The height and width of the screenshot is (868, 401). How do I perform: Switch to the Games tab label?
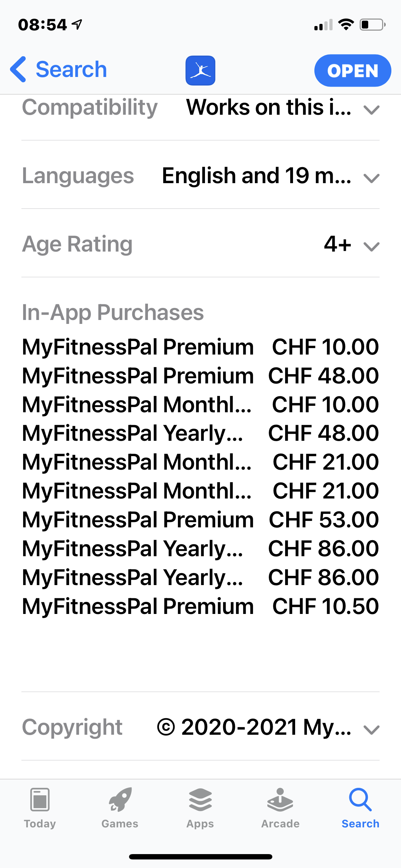click(x=120, y=824)
